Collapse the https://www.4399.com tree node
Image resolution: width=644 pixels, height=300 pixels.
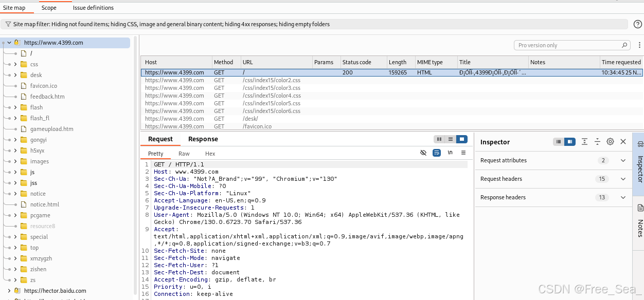pyautogui.click(x=9, y=43)
